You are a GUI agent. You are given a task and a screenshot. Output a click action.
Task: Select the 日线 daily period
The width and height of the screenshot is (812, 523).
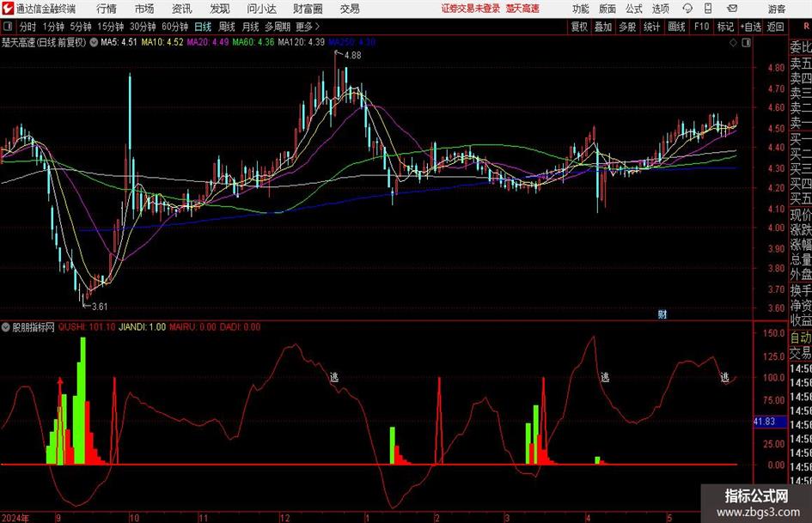[x=203, y=27]
